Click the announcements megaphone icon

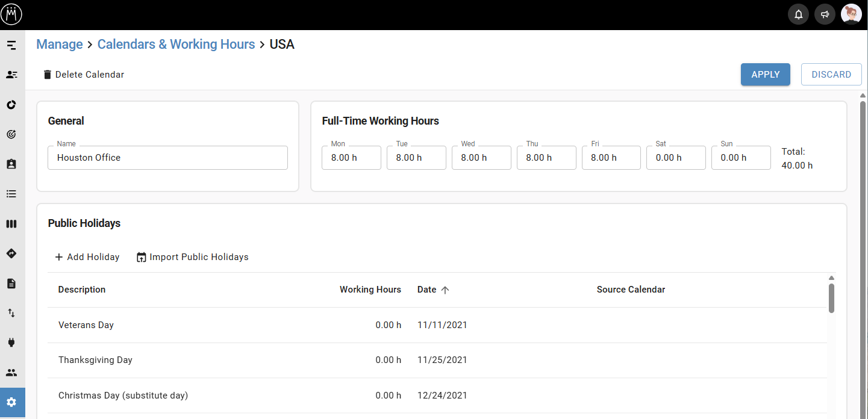click(825, 14)
